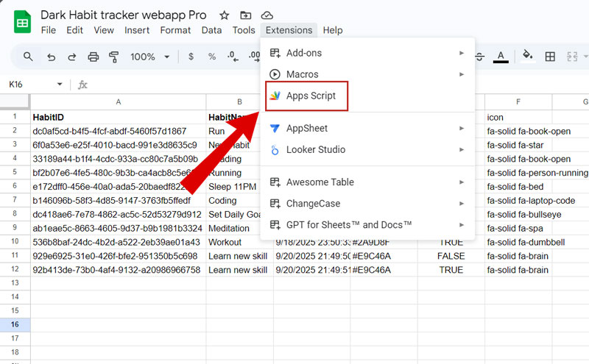The width and height of the screenshot is (589, 364).
Task: Undo the last action
Action: 51,57
